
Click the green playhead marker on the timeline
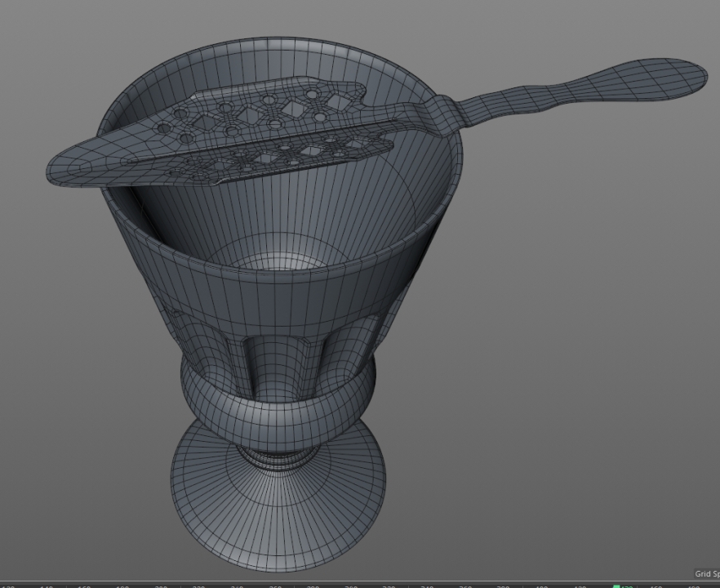(617, 585)
